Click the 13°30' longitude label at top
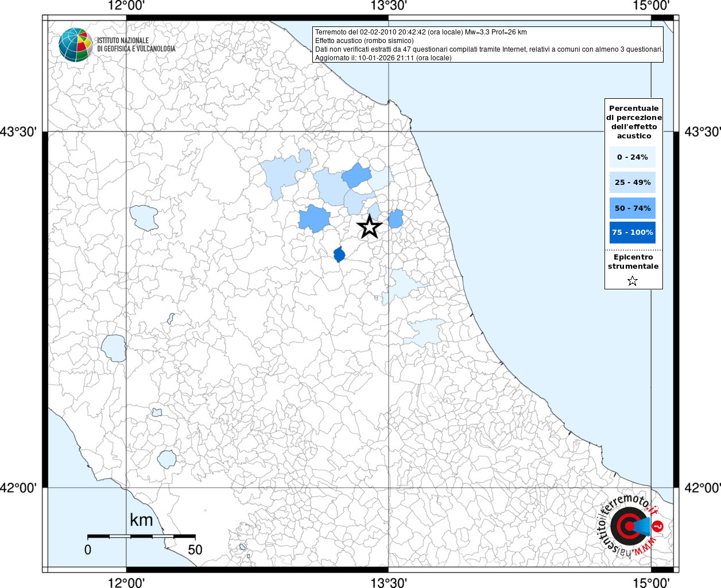Screen dimensions: 721x588 (x=389, y=6)
